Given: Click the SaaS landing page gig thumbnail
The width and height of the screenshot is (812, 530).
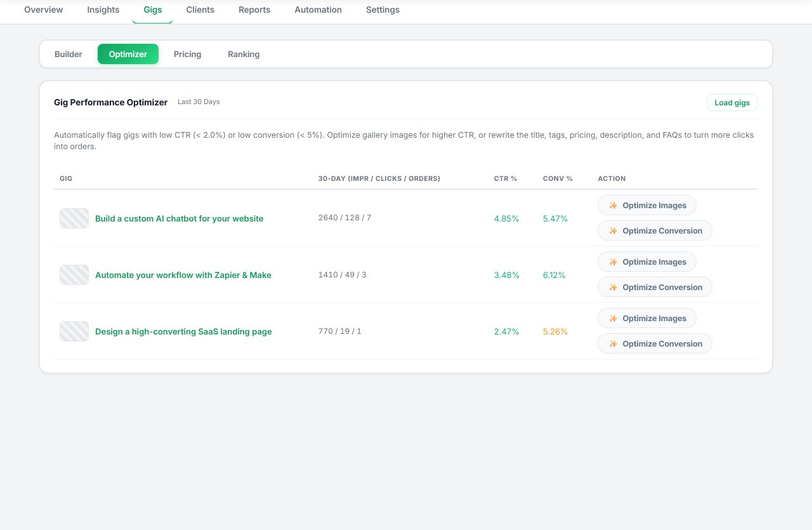Looking at the screenshot, I should pyautogui.click(x=74, y=331).
